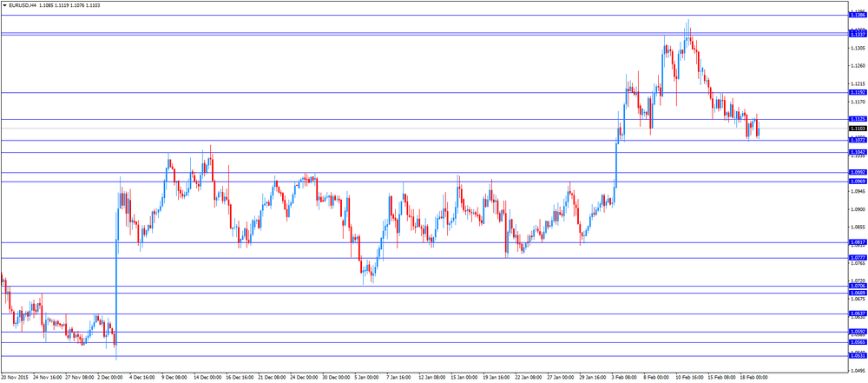Select the 1.0689 price level tag
Image resolution: width=868 pixels, height=383 pixels.
(x=857, y=293)
